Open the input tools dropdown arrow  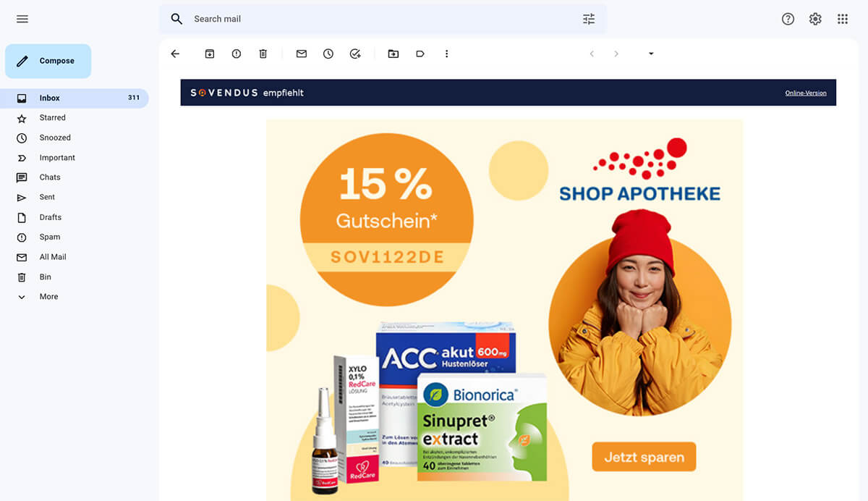[651, 54]
